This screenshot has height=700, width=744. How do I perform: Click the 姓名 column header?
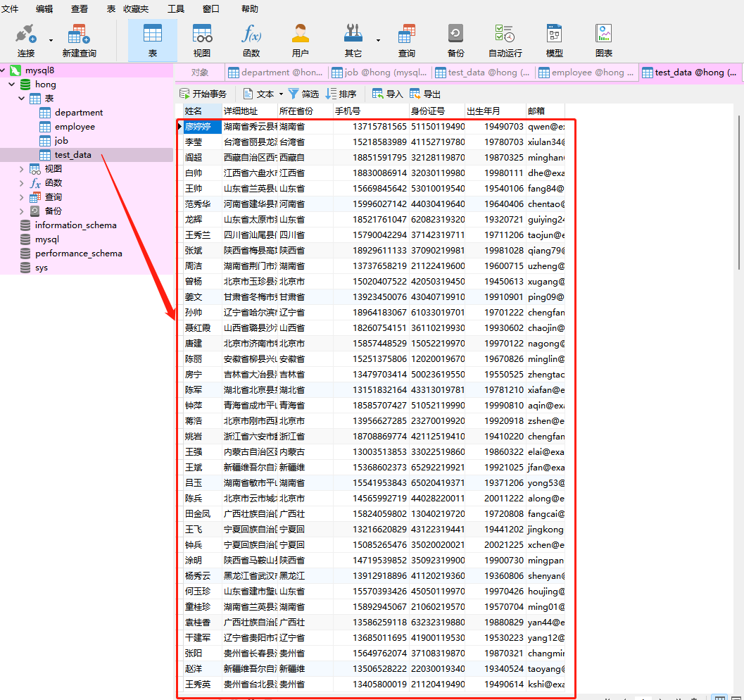[x=203, y=111]
